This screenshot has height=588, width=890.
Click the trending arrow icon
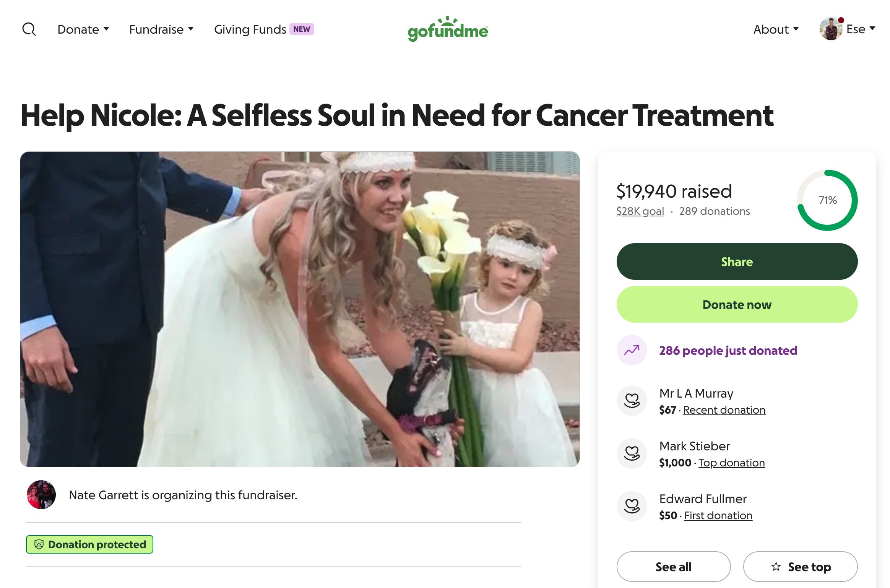coord(632,350)
